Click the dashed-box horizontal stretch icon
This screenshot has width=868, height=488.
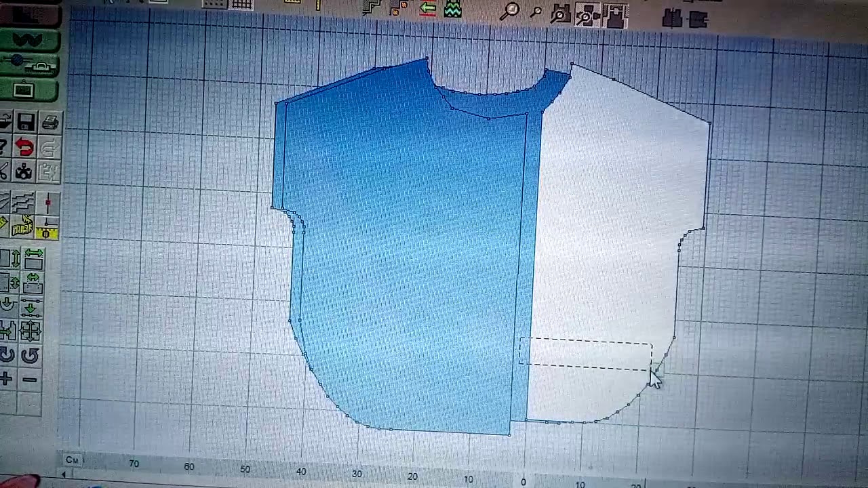coord(33,282)
